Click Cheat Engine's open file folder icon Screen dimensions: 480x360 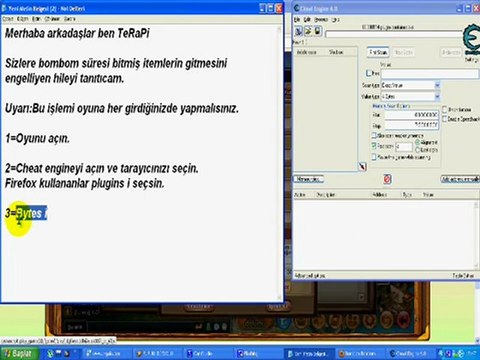coord(308,31)
